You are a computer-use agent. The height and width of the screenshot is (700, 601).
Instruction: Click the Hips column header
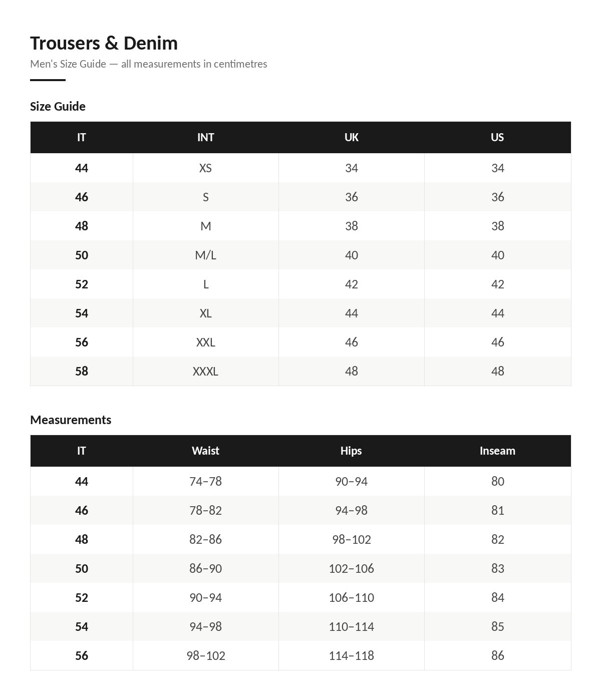[x=351, y=451]
